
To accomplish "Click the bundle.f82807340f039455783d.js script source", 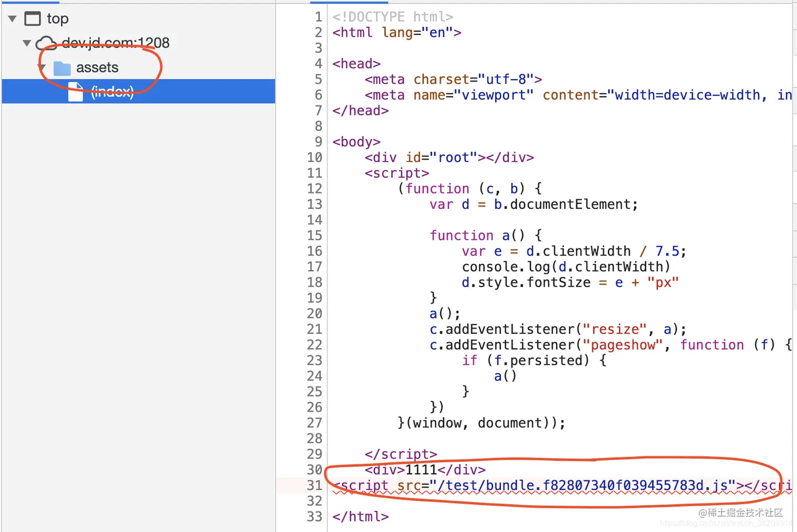I will click(x=582, y=486).
